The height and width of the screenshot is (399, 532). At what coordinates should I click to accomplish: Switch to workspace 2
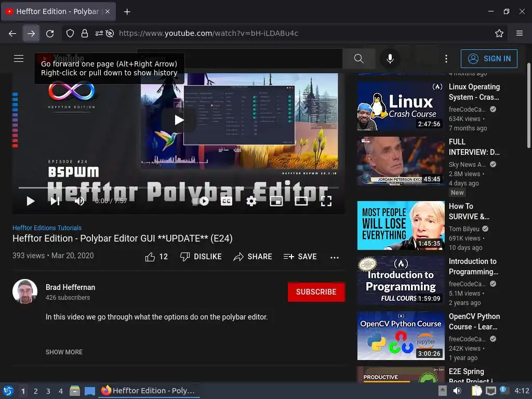36,391
